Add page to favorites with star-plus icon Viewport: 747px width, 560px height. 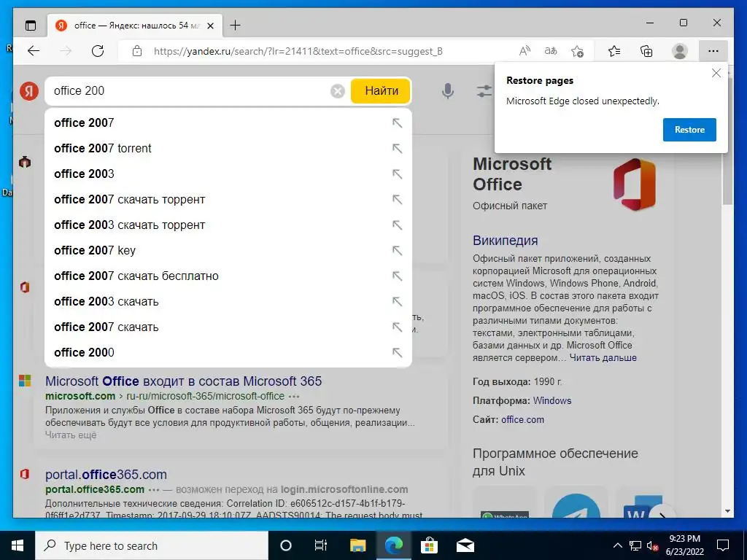click(578, 51)
